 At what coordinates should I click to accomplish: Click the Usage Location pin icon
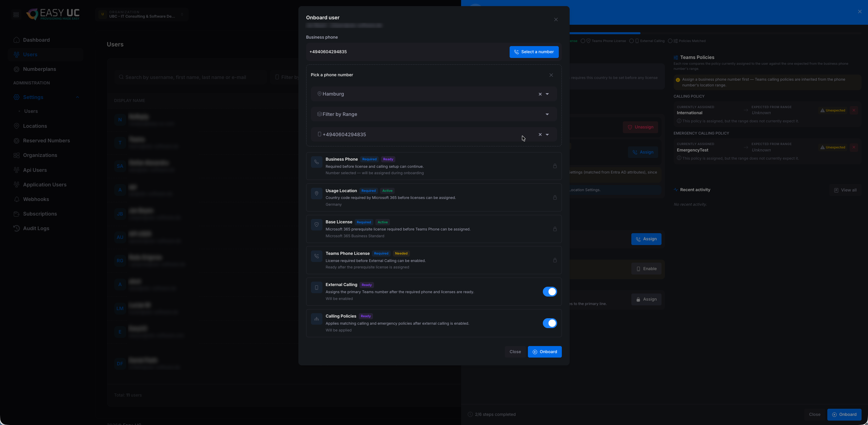(316, 194)
